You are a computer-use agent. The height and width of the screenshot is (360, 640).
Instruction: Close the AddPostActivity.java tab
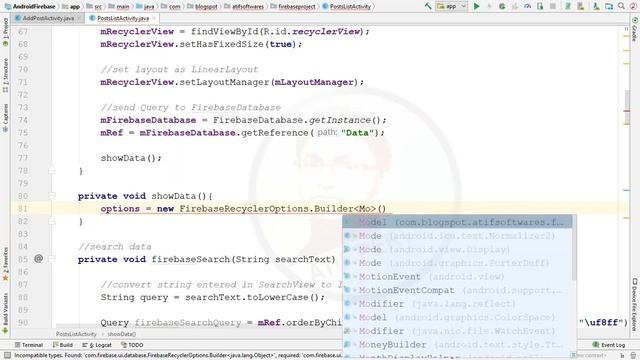[79, 18]
